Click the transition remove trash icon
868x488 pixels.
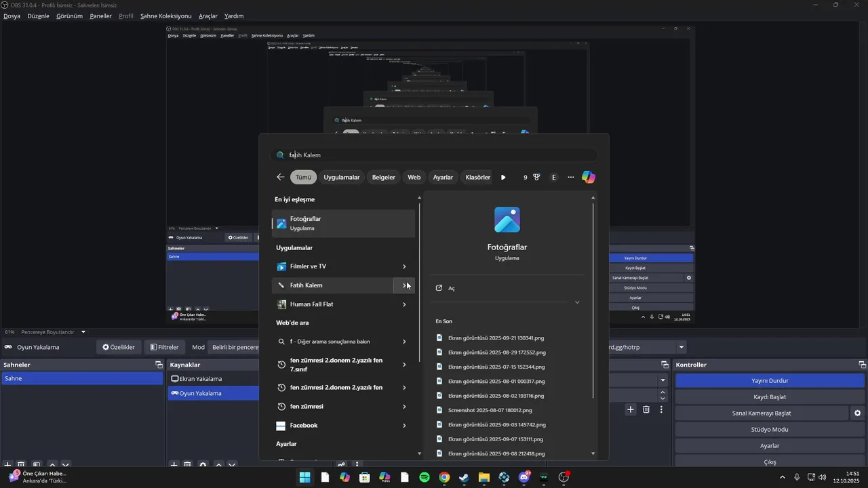pyautogui.click(x=646, y=409)
